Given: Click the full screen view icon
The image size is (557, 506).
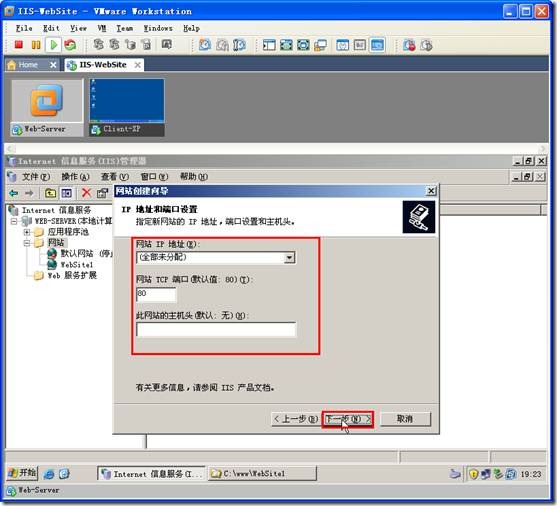Looking at the screenshot, I should 286,45.
